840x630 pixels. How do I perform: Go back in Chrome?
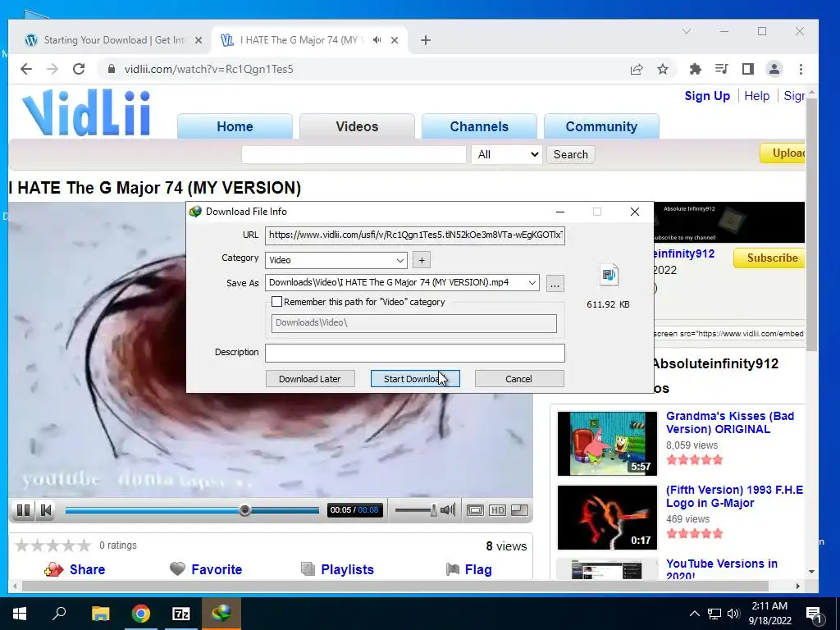[x=26, y=69]
